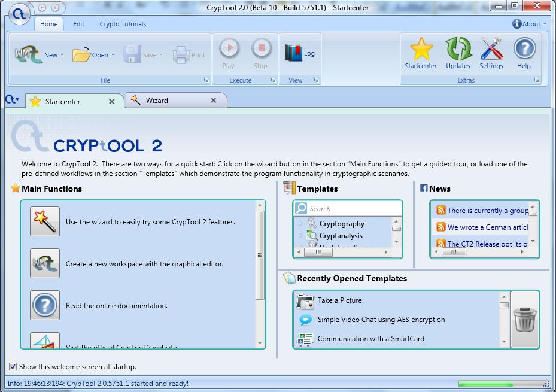The width and height of the screenshot is (556, 392).
Task: Click the Templates Search input field
Action: point(348,208)
